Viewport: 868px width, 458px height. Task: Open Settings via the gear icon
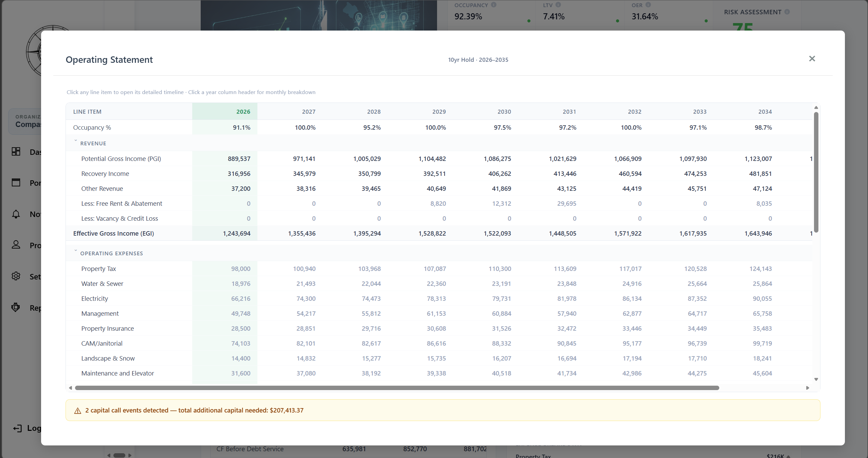tap(16, 276)
